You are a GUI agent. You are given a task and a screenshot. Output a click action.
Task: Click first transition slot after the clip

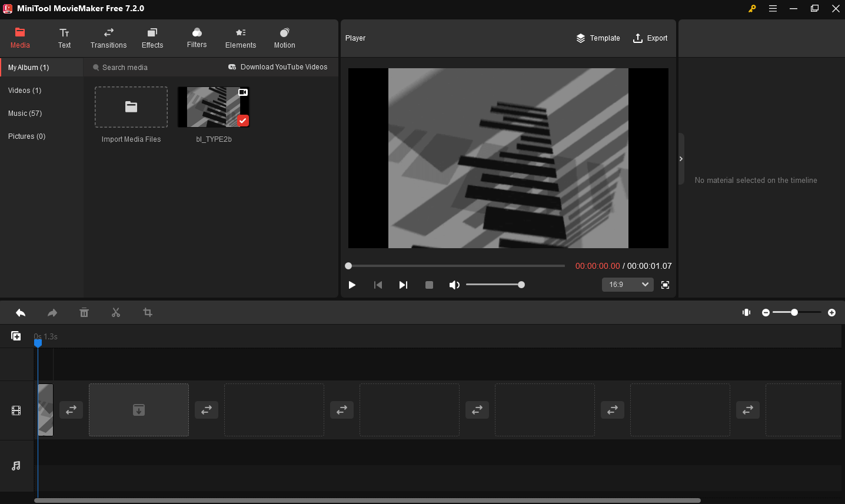point(71,410)
